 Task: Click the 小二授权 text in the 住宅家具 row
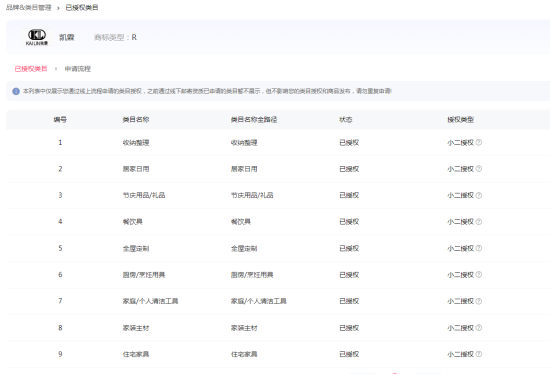(460, 354)
